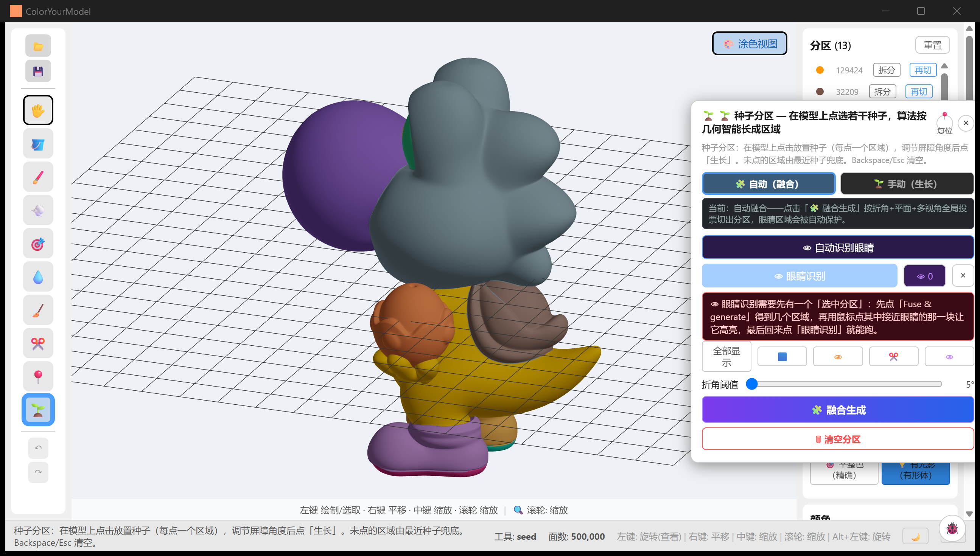The width and height of the screenshot is (980, 556).
Task: Click the 眼睛识别 button
Action: tap(800, 276)
